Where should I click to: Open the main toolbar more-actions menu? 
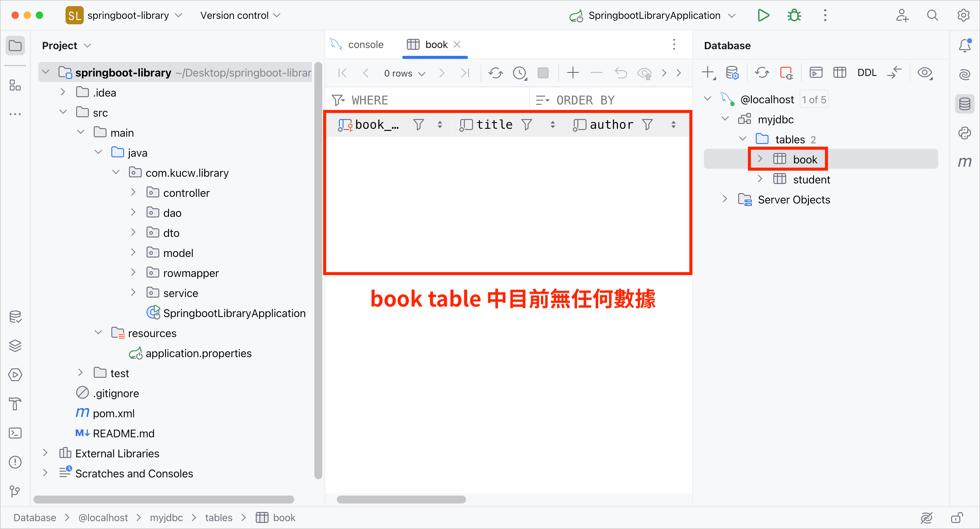pyautogui.click(x=825, y=15)
